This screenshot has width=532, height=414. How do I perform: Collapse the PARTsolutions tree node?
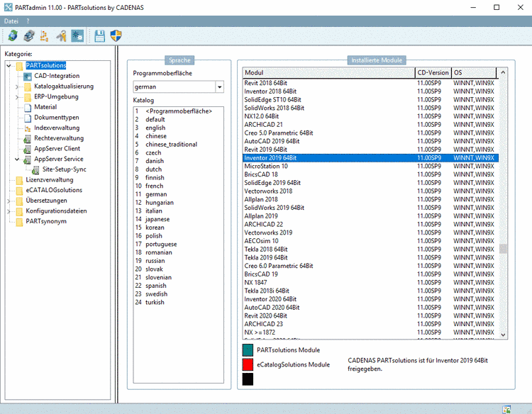tap(9, 65)
